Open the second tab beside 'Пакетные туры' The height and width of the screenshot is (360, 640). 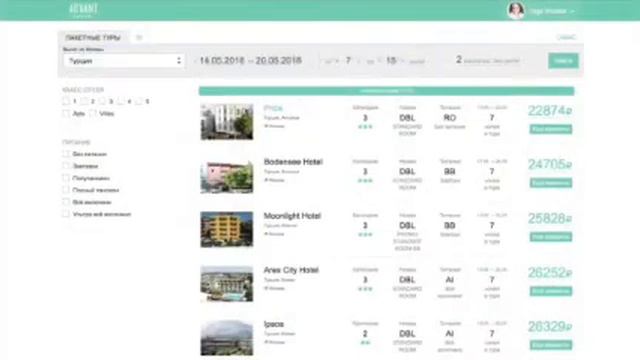[139, 38]
